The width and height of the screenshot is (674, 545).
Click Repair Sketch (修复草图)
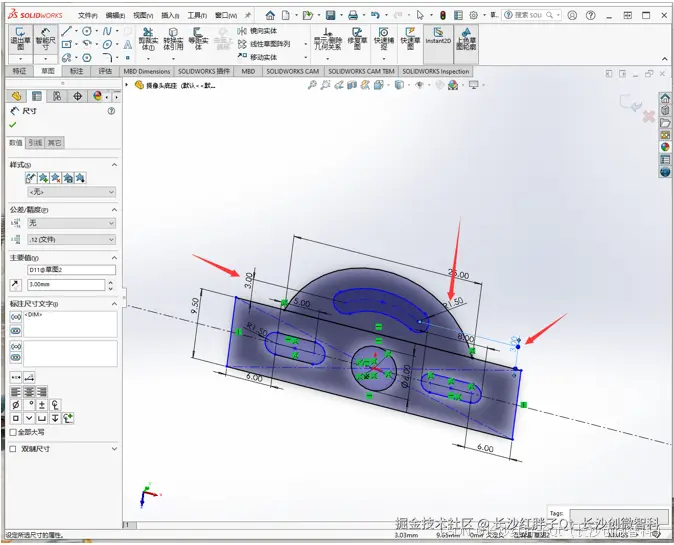pyautogui.click(x=357, y=39)
